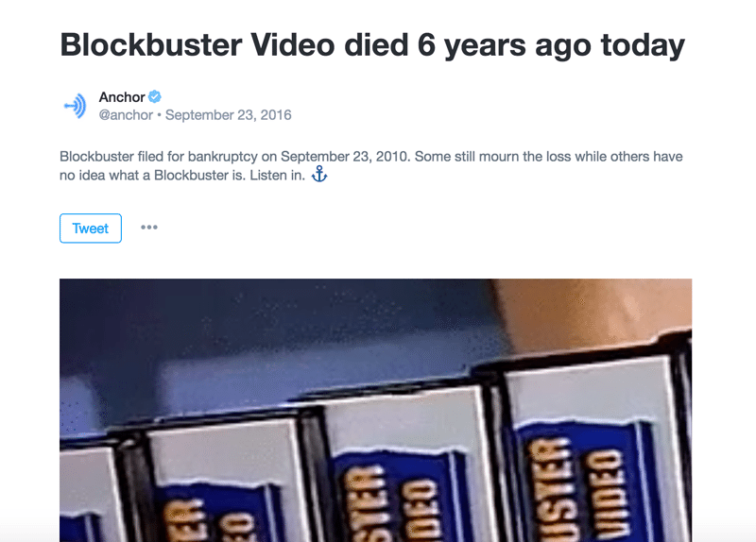This screenshot has height=542, width=756.
Task: Click the Listen in. text
Action: [278, 176]
